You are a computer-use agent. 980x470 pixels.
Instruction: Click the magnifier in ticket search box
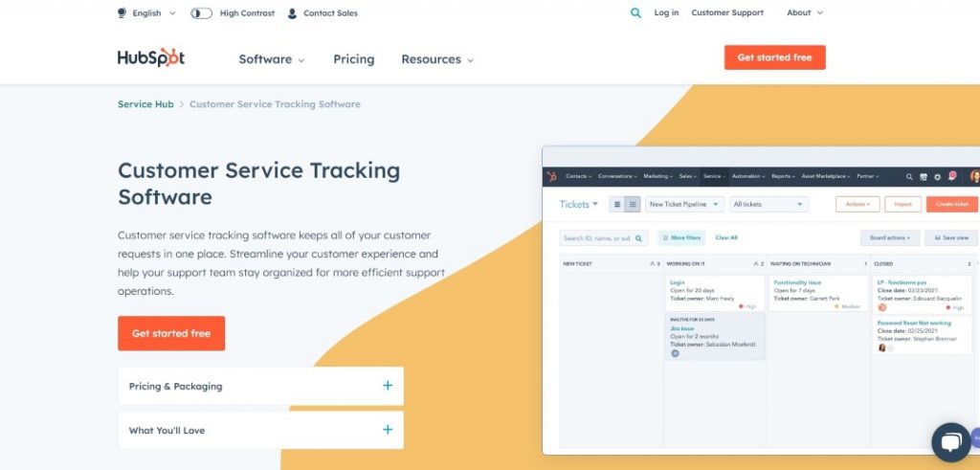pyautogui.click(x=638, y=238)
